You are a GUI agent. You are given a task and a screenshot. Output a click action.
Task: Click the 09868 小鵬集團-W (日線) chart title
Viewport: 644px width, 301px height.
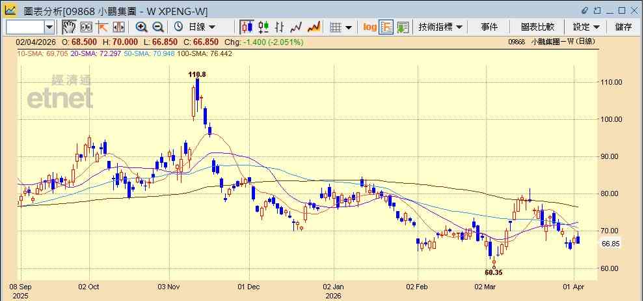pos(552,42)
